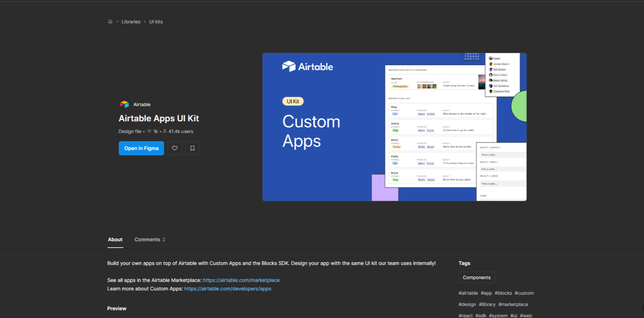The image size is (644, 318).
Task: Select the #react hashtag
Action: (x=465, y=316)
